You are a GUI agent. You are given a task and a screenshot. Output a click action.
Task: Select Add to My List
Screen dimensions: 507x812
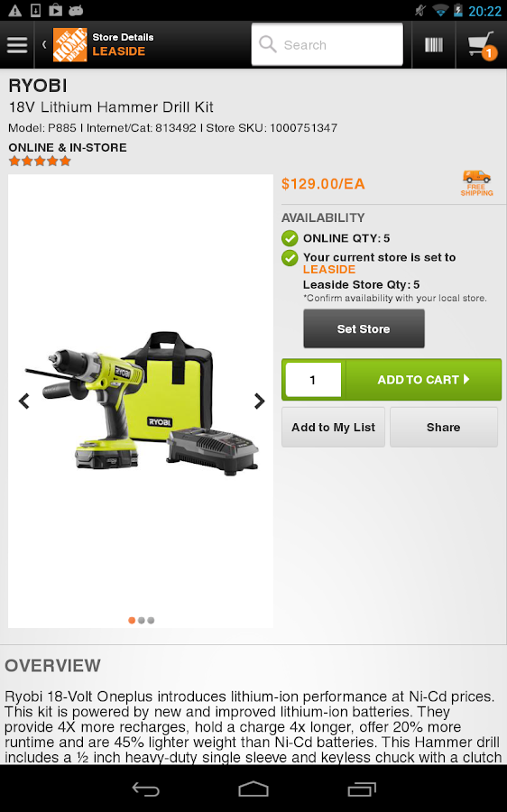coord(333,428)
